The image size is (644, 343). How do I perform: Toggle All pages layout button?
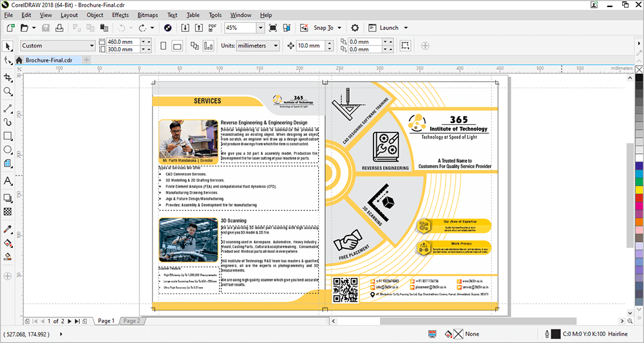194,46
